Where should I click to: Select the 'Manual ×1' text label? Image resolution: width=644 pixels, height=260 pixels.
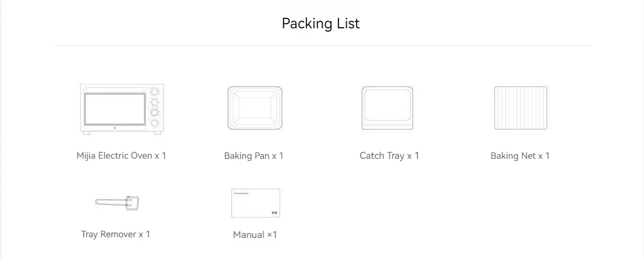coord(255,235)
